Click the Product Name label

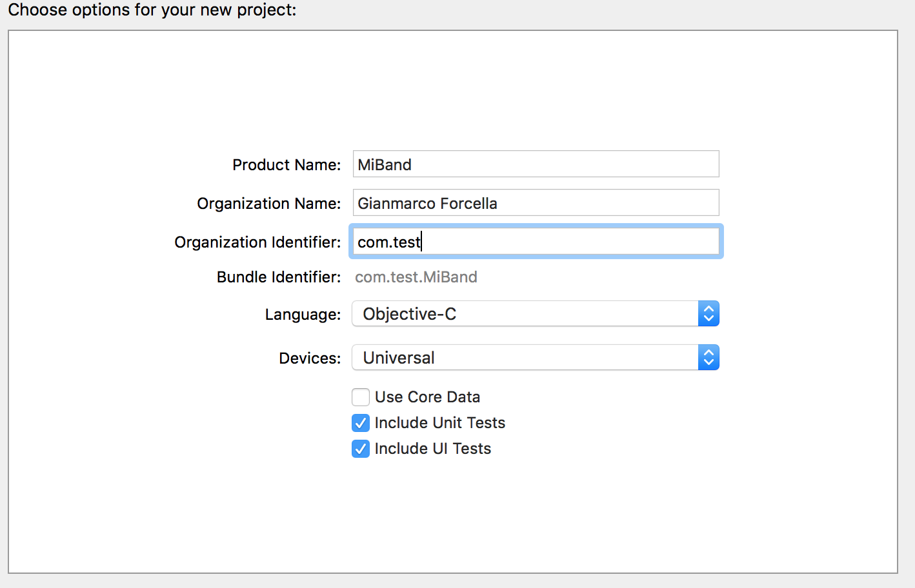(x=287, y=164)
